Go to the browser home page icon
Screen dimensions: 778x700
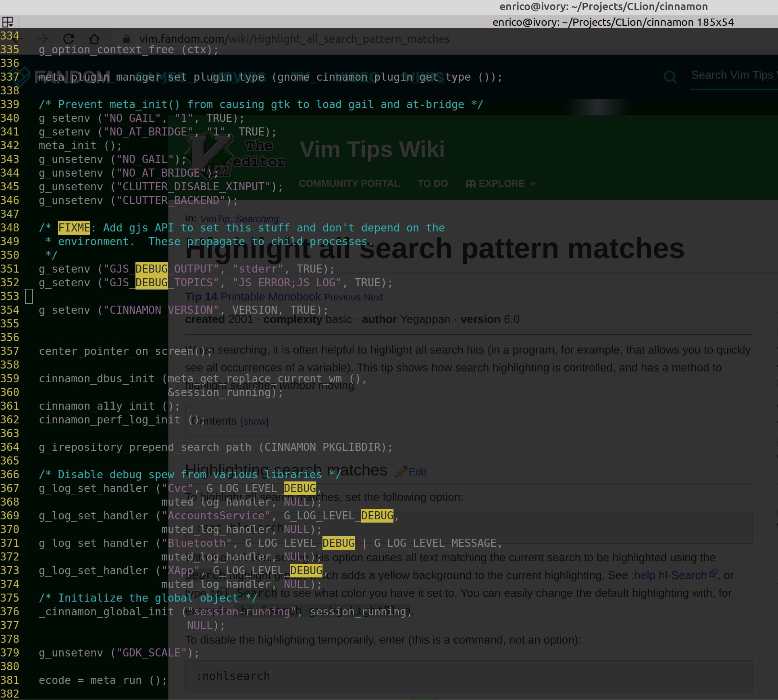94,39
